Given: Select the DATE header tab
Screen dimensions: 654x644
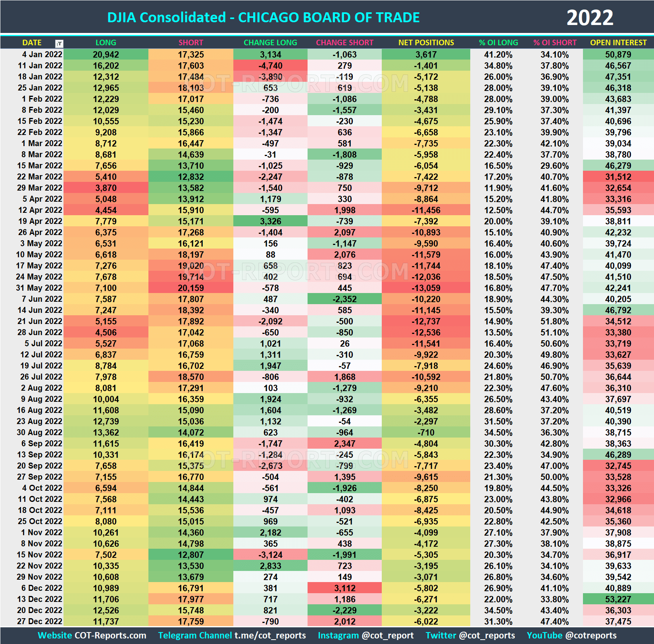Looking at the screenshot, I should pyautogui.click(x=32, y=42).
